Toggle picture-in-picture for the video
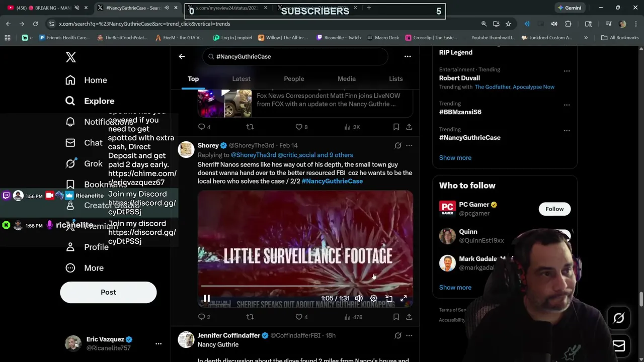Image resolution: width=644 pixels, height=362 pixels. pos(388,298)
